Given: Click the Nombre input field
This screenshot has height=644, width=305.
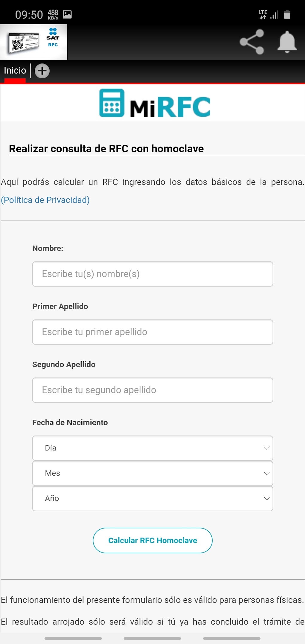Looking at the screenshot, I should tap(152, 274).
